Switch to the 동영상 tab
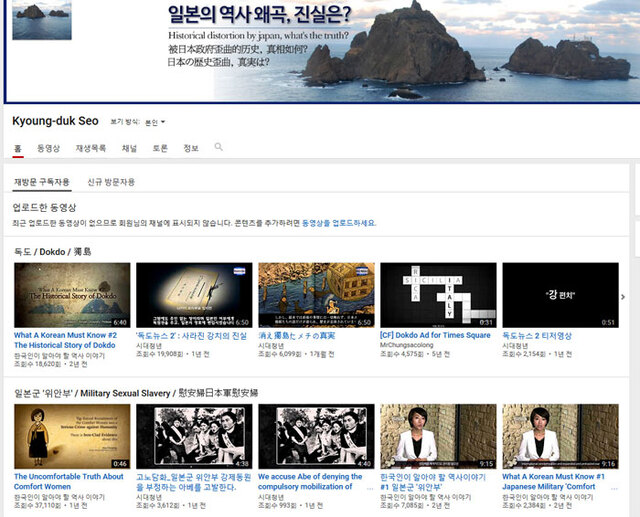 pos(49,148)
